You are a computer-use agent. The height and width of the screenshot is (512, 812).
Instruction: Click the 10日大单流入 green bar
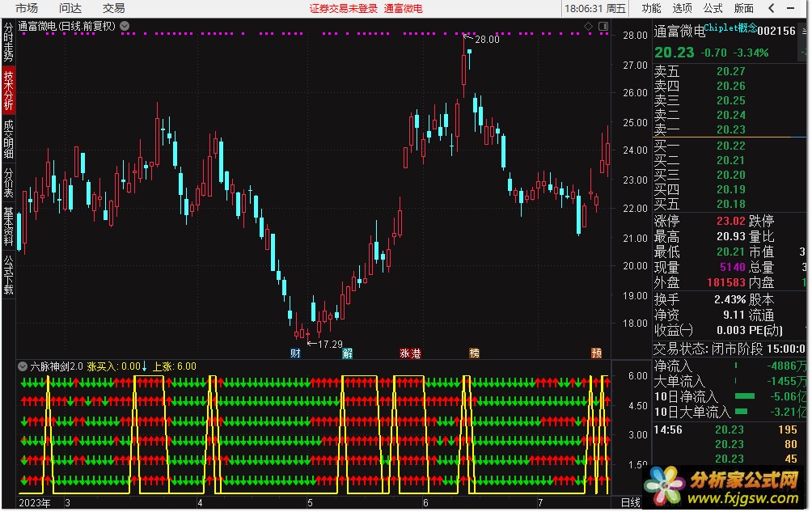(741, 412)
